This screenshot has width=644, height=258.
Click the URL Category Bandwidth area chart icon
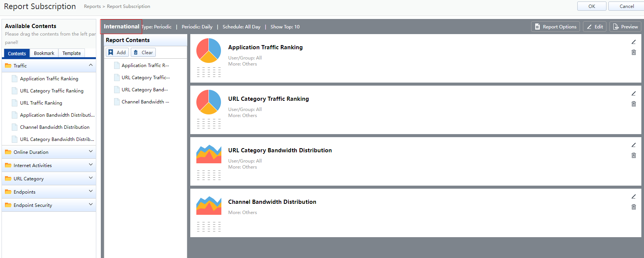(208, 154)
